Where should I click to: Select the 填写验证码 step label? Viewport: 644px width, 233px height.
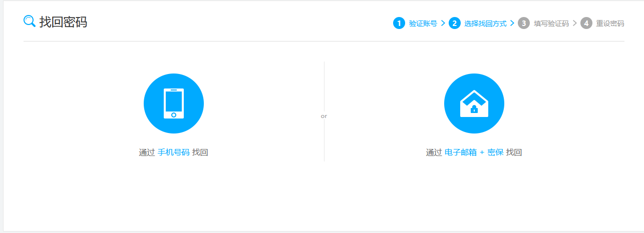[x=551, y=23]
